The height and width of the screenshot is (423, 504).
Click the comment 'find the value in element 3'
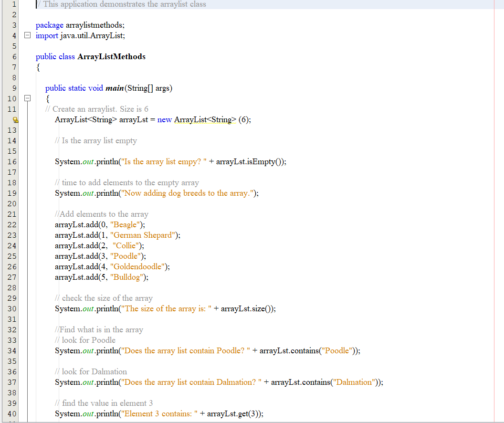point(107,403)
